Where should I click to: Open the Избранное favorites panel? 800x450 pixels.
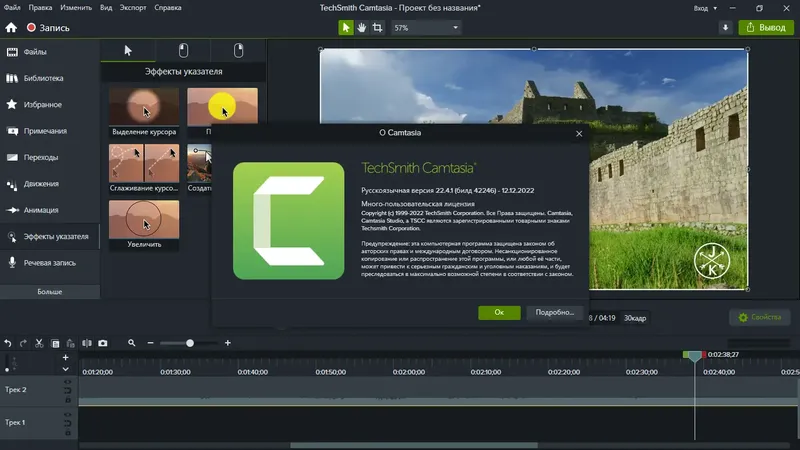click(49, 105)
